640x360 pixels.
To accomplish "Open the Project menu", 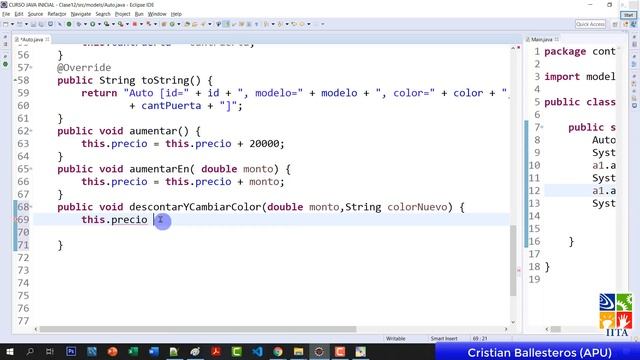I will (x=122, y=14).
